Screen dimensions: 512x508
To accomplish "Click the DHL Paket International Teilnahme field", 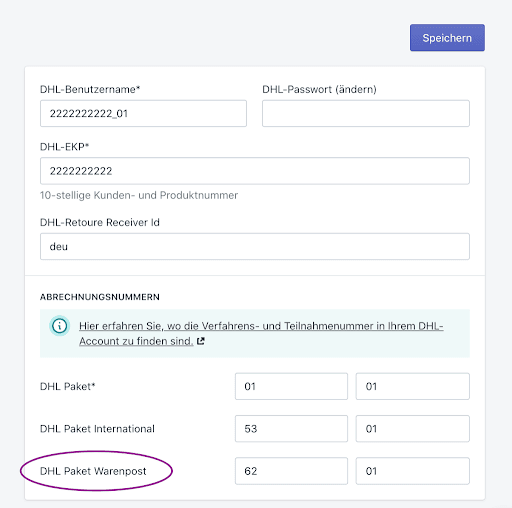I will pos(413,429).
